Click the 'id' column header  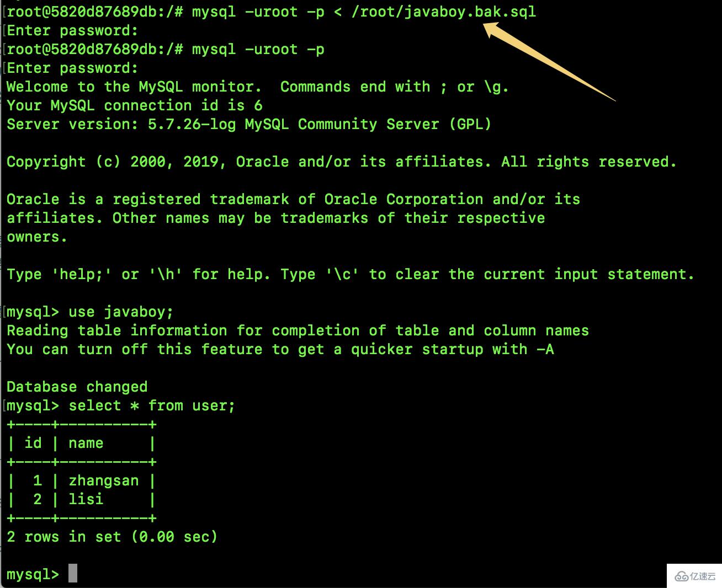pos(33,443)
